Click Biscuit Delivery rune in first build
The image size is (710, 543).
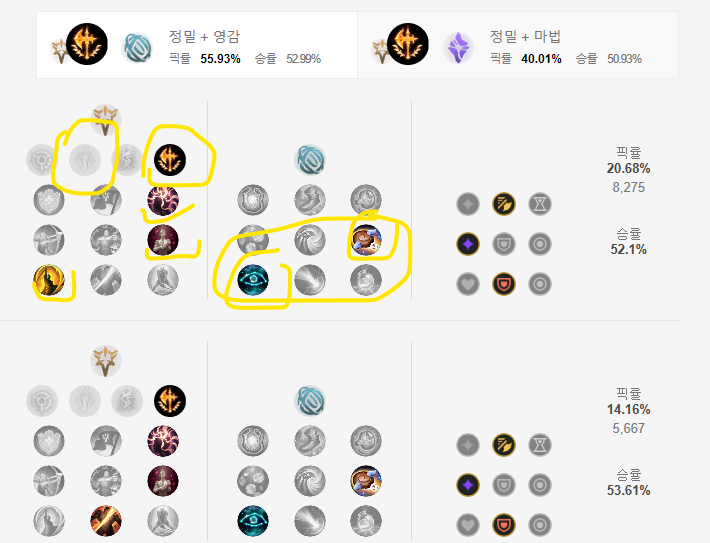366,240
